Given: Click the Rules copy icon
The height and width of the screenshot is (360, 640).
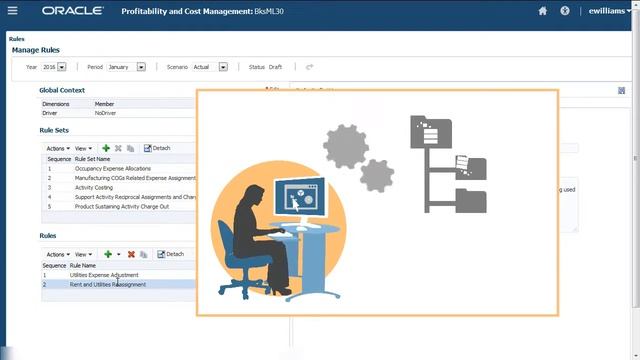Looking at the screenshot, I should click(144, 254).
